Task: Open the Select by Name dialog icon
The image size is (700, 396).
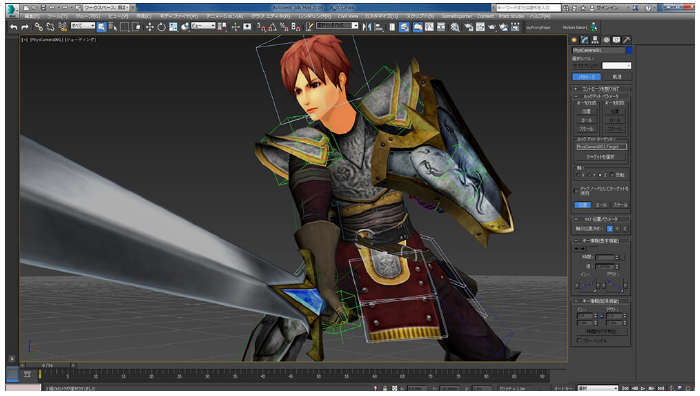Action: click(x=112, y=27)
